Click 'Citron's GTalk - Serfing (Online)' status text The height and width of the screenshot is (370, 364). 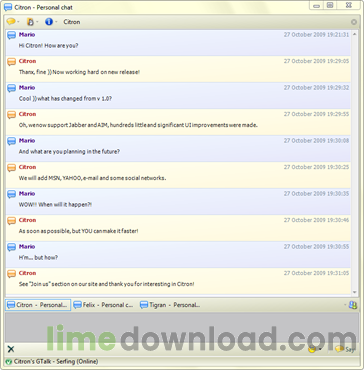56,362
